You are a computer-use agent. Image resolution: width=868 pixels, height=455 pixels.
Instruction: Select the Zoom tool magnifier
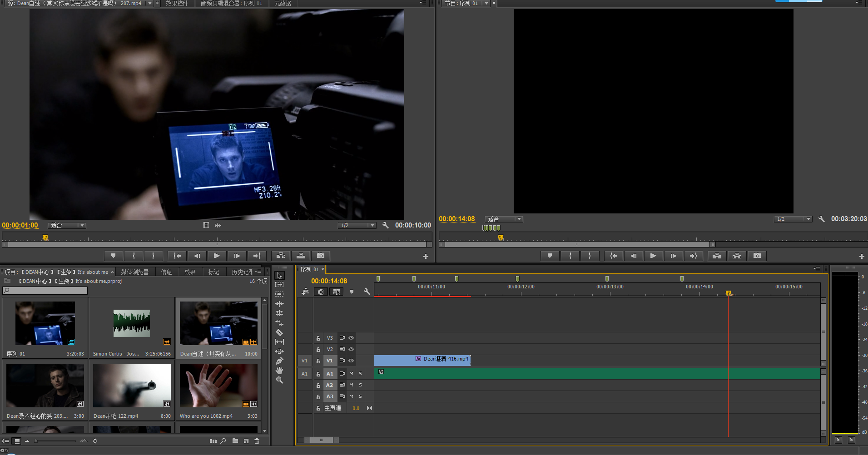(279, 380)
